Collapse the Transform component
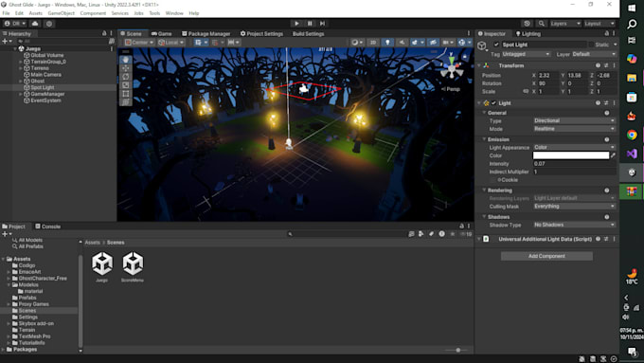The image size is (644, 363). (x=479, y=65)
